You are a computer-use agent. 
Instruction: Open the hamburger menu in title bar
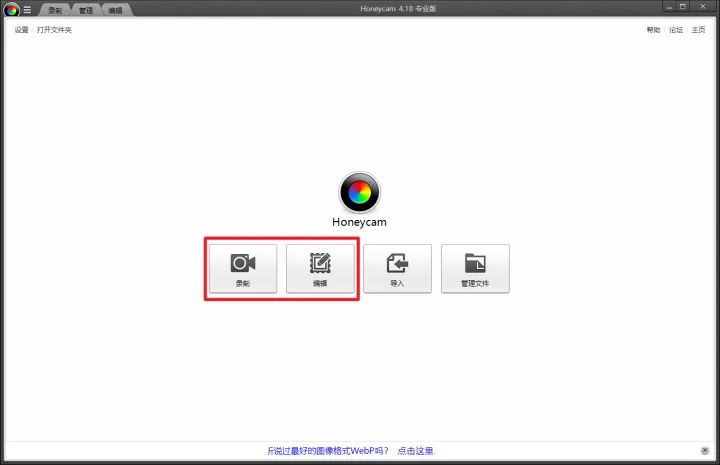pyautogui.click(x=28, y=10)
